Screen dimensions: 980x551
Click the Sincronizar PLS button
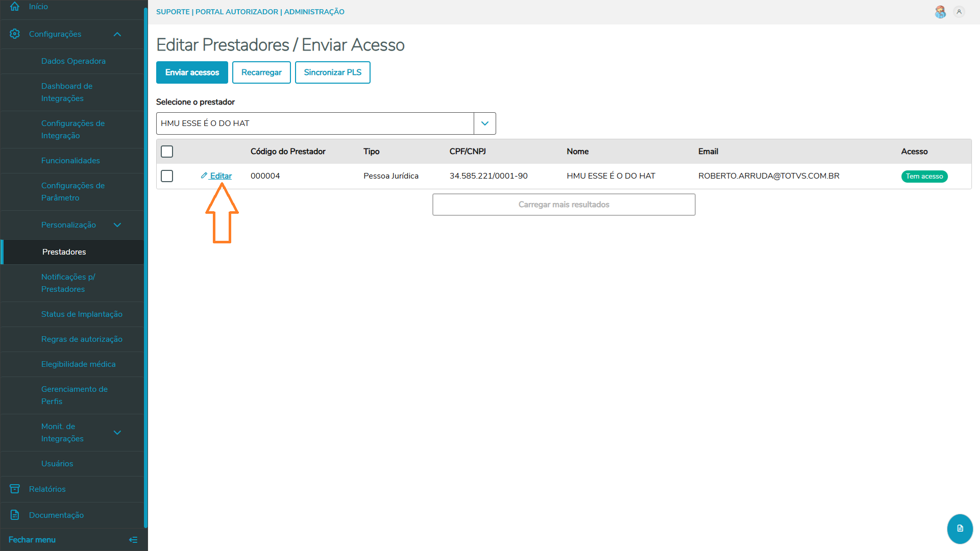click(x=332, y=72)
